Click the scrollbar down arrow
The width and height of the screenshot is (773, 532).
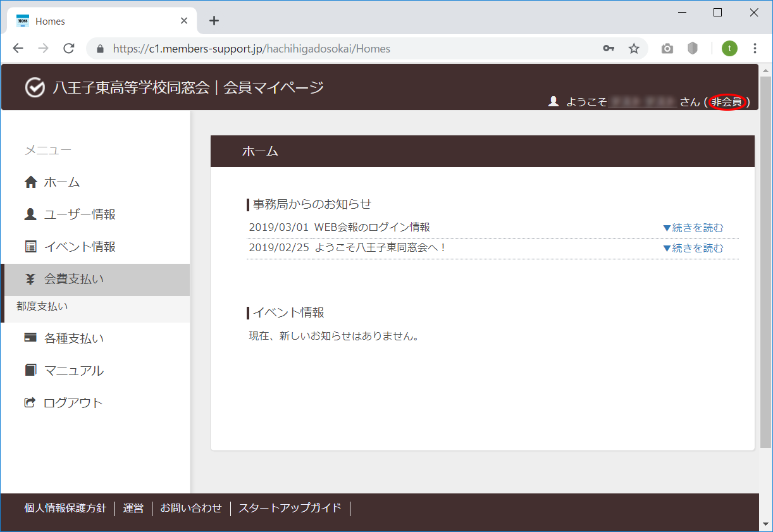click(x=766, y=524)
